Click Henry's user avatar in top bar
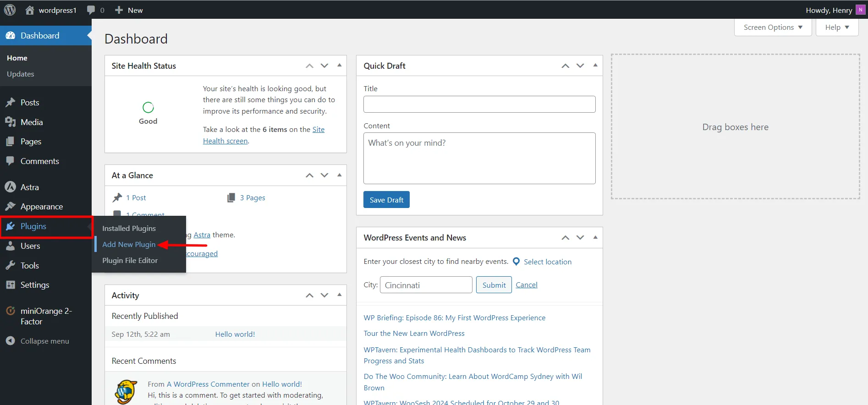Screen dimensions: 868x405 (x=860, y=10)
